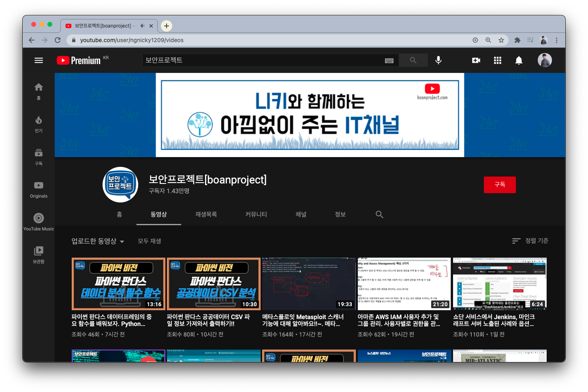Go forward with the browser forward arrow

click(x=45, y=40)
